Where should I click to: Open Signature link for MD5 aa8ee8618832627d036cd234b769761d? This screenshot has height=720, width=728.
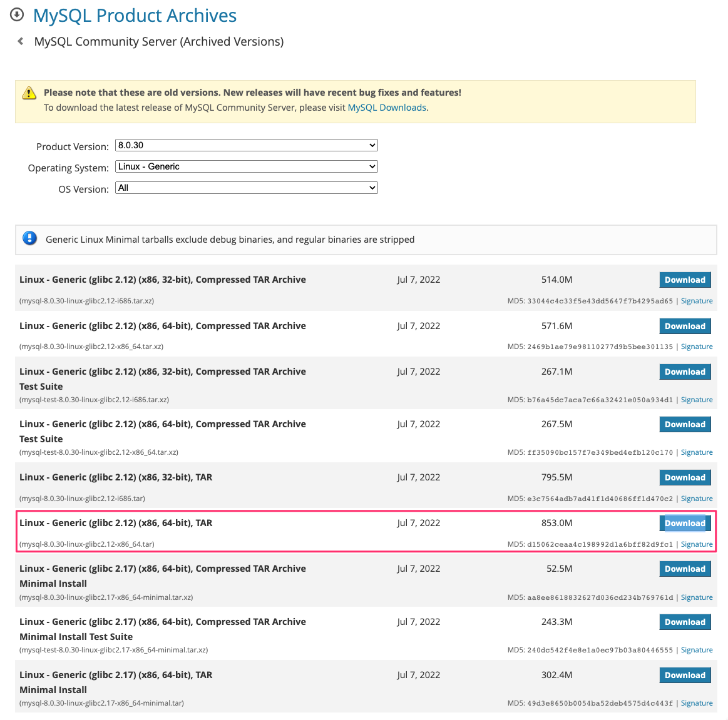pyautogui.click(x=697, y=597)
